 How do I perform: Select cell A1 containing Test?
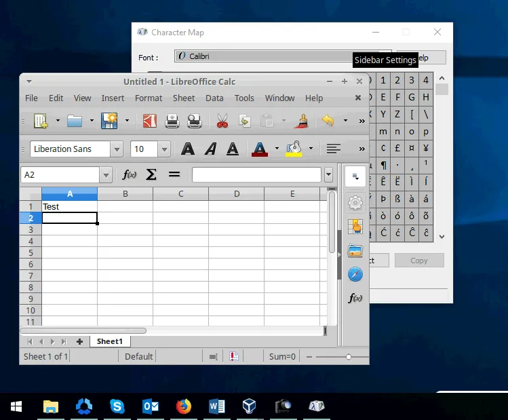point(69,206)
